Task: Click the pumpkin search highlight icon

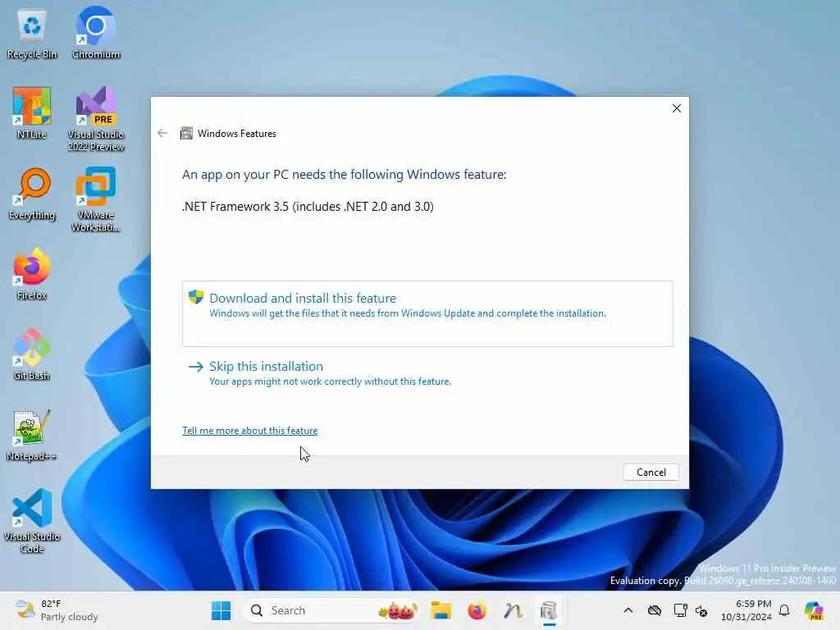Action: [x=398, y=610]
